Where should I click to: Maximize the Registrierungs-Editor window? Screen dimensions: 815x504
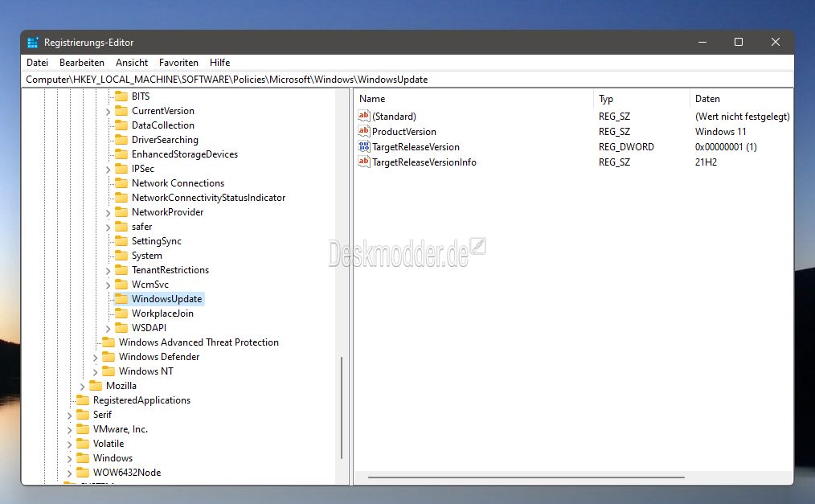[738, 42]
